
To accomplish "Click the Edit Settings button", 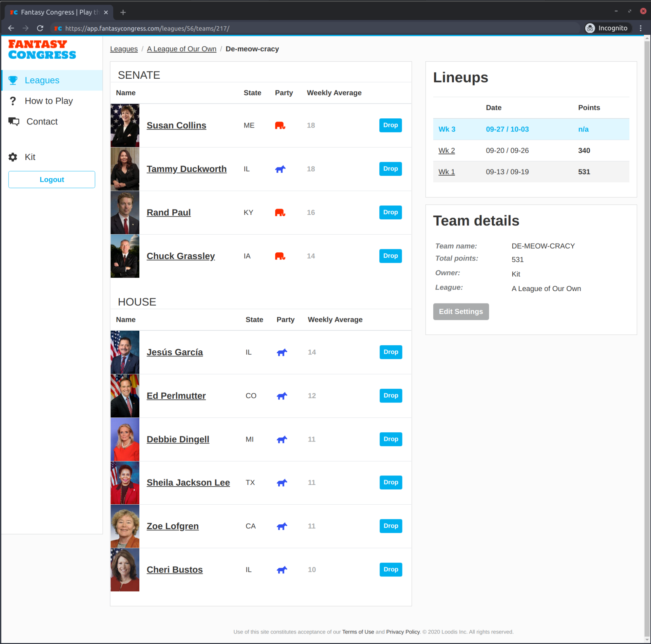I will 460,311.
